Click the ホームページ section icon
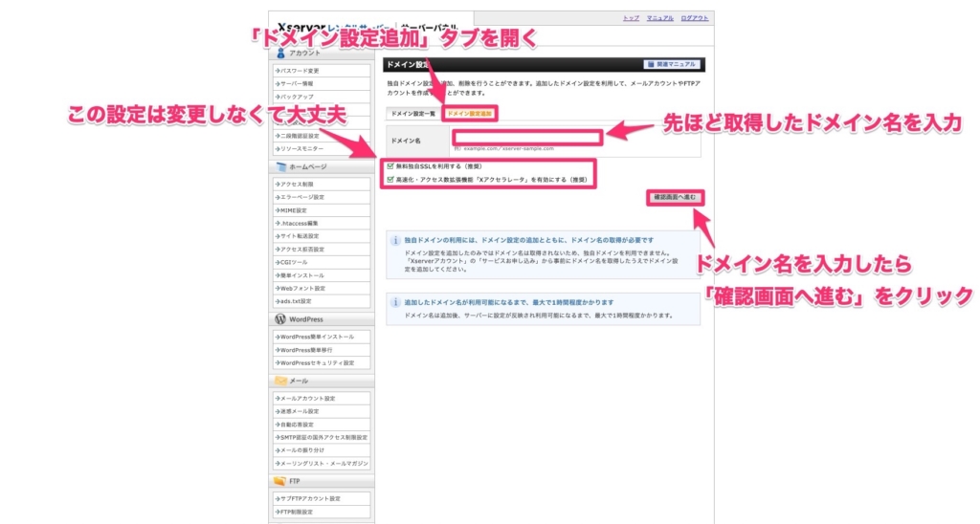This screenshot has height=524, width=980. [x=280, y=166]
